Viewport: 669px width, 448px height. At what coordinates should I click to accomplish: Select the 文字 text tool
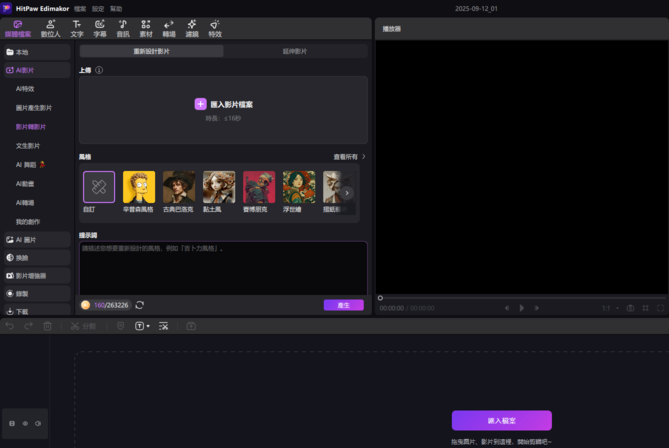(77, 28)
